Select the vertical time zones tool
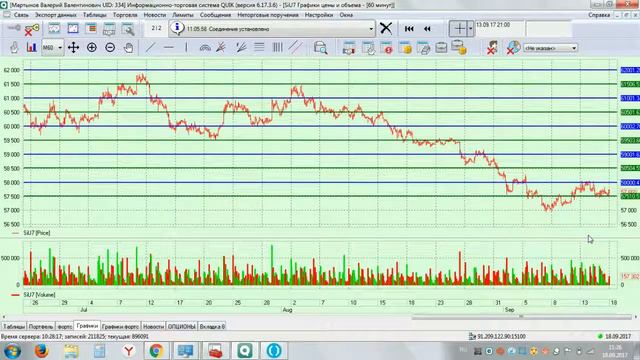This screenshot has width=640, height=360. click(x=278, y=48)
